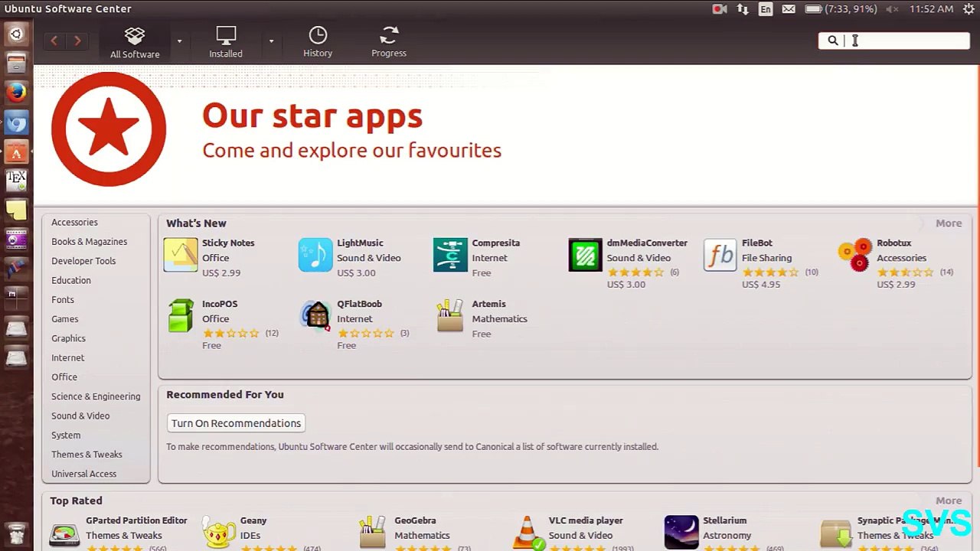Screen dimensions: 980x551
Task: Open the sound volume indicator
Action: [x=892, y=9]
